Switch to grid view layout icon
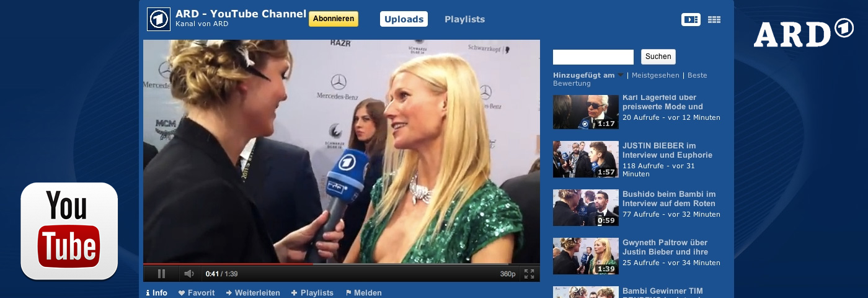The image size is (868, 298). click(714, 19)
